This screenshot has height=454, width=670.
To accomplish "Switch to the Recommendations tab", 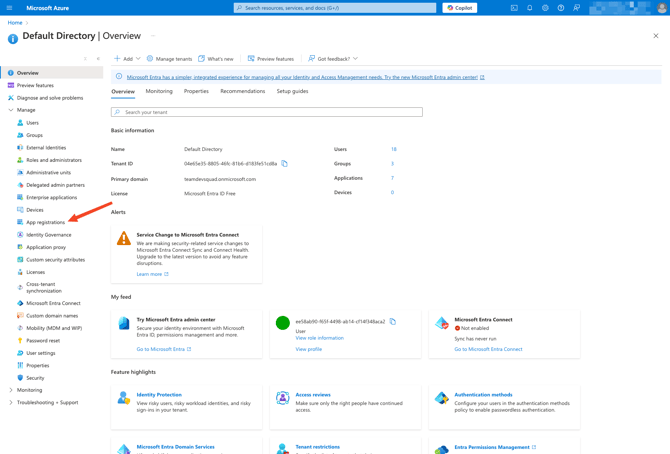I will (242, 91).
